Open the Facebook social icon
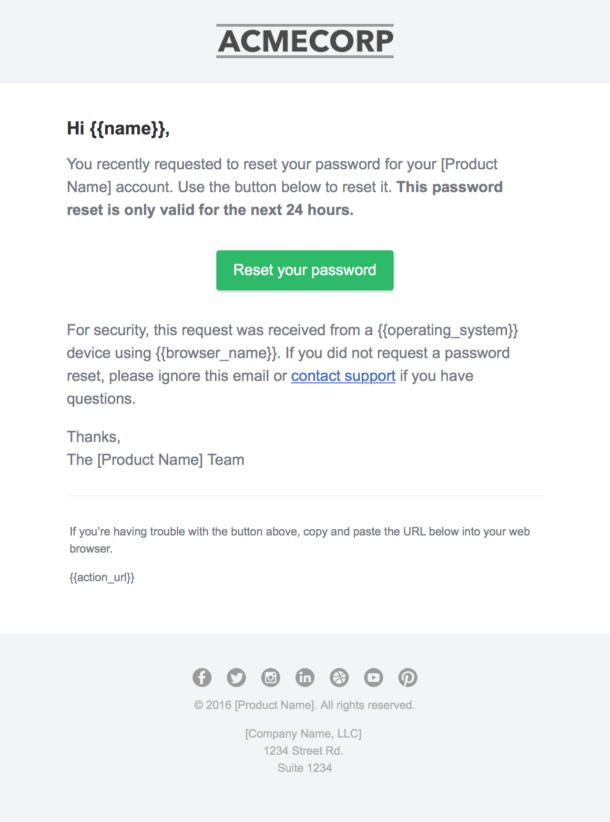The width and height of the screenshot is (610, 822). (202, 677)
